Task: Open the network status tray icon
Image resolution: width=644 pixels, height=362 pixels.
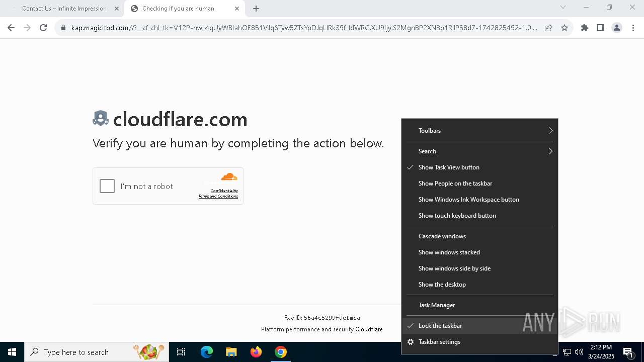Action: 567,352
